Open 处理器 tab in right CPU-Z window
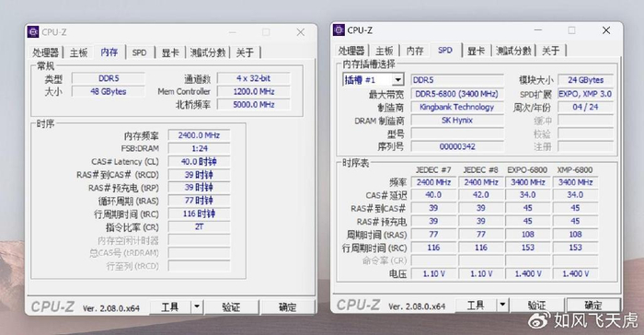This screenshot has width=644, height=335. coord(351,51)
